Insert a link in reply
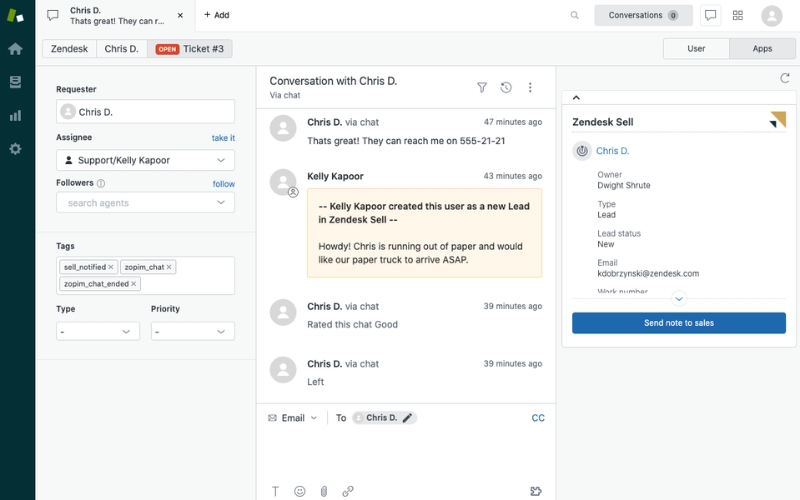800x500 pixels. click(347, 491)
